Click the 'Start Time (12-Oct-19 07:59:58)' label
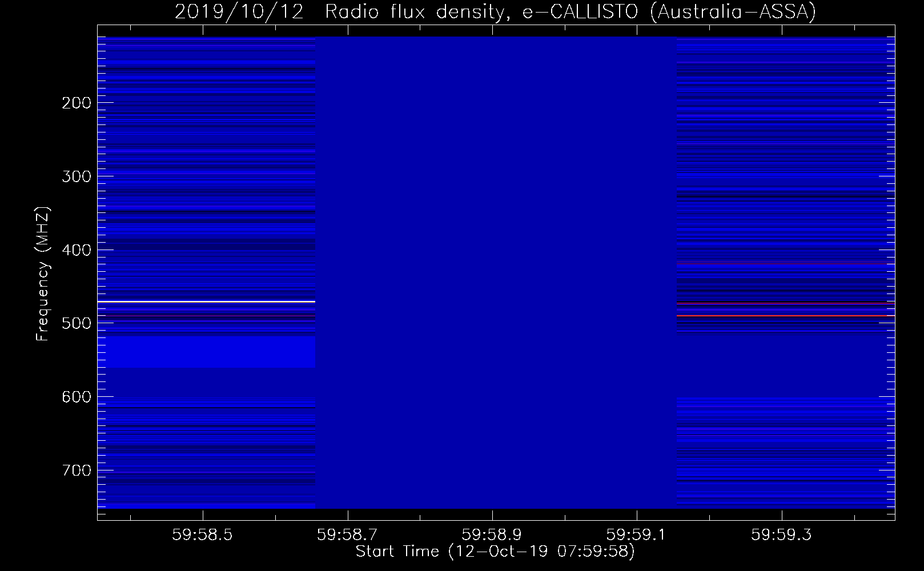 pyautogui.click(x=495, y=552)
